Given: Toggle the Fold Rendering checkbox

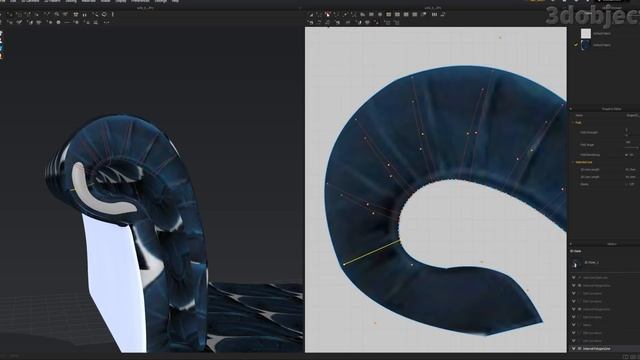Looking at the screenshot, I should [x=627, y=155].
